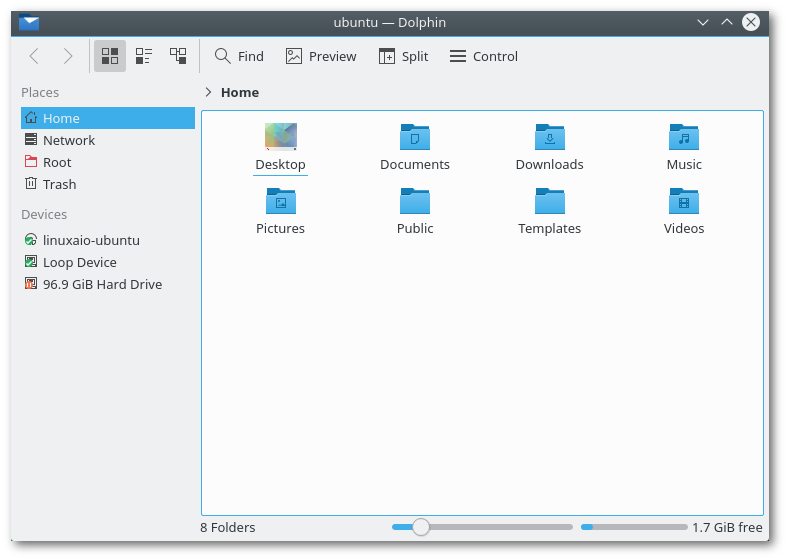Screen dimensions: 788x560
Task: Open the Find search tool
Action: point(239,56)
